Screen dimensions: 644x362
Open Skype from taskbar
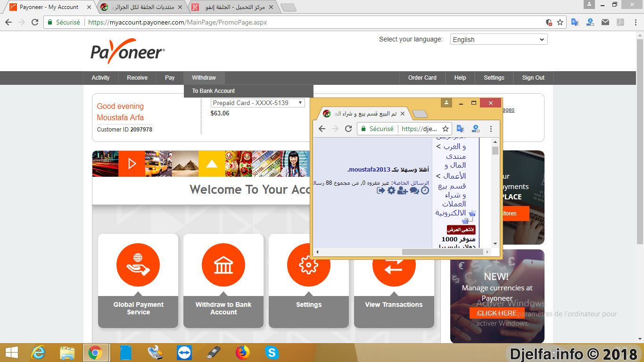pos(272,353)
